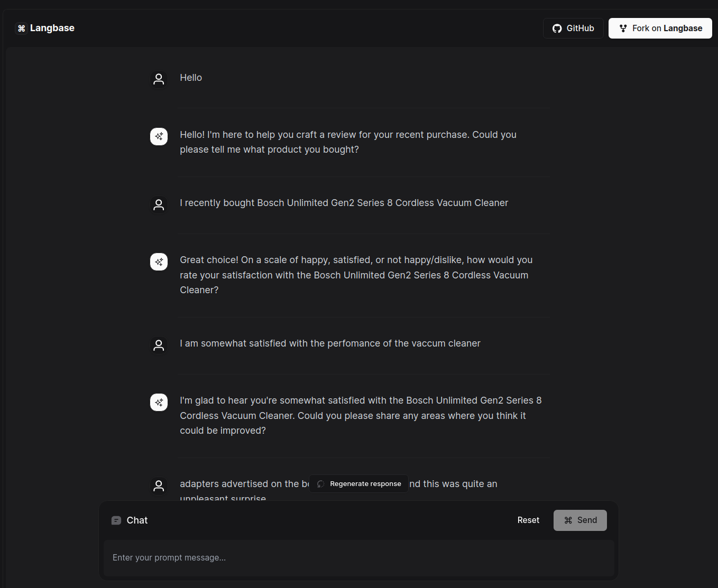Screen dimensions: 718x588
Task: Click AI sparkle avatar beside 'Great choice!' message
Action: (x=159, y=262)
